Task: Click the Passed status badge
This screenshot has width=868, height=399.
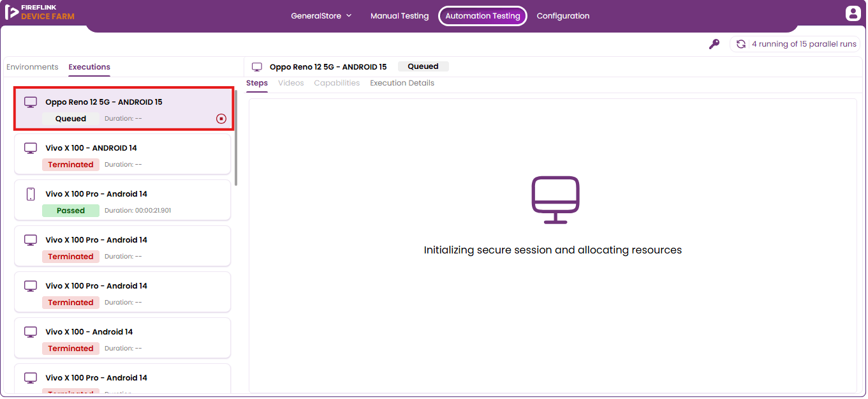Action: (x=71, y=211)
